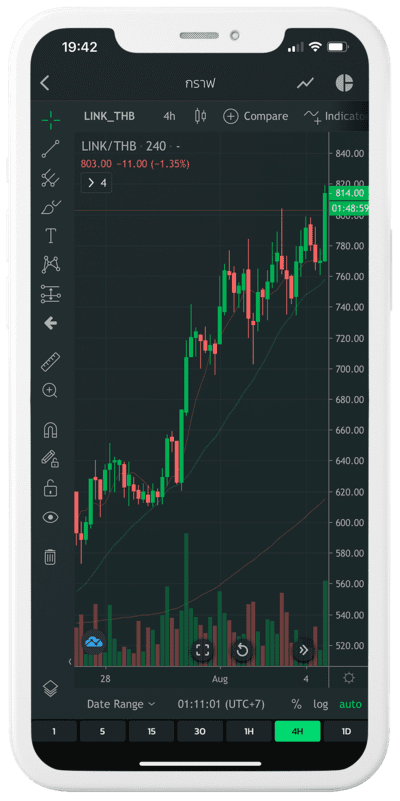Viewport: 400px width, 801px height.
Task: Select the trend line drawing tool
Action: 50,149
